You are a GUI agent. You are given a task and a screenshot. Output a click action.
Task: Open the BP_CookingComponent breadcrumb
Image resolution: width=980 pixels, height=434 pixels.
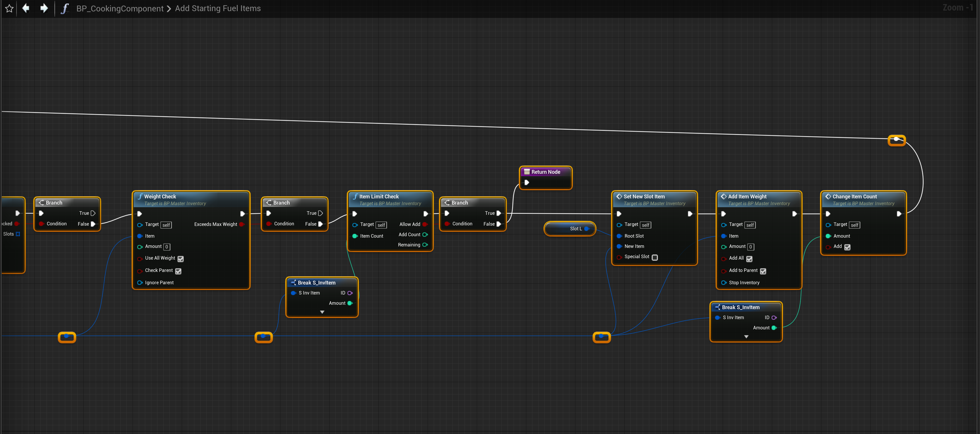119,8
